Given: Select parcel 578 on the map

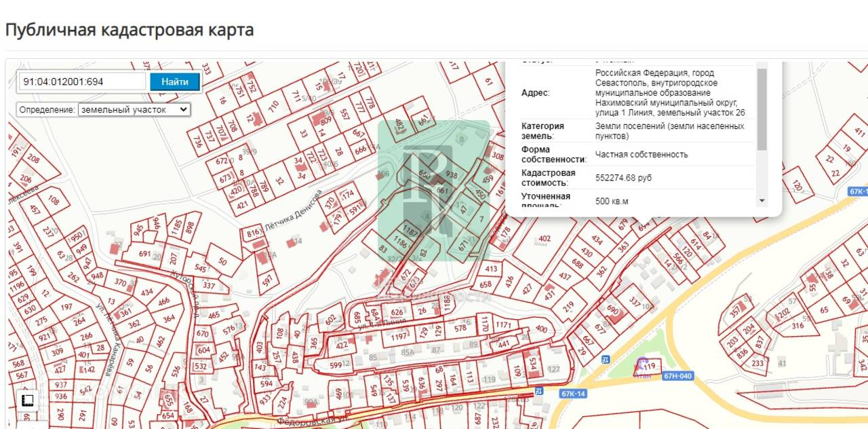Looking at the screenshot, I should 460,329.
